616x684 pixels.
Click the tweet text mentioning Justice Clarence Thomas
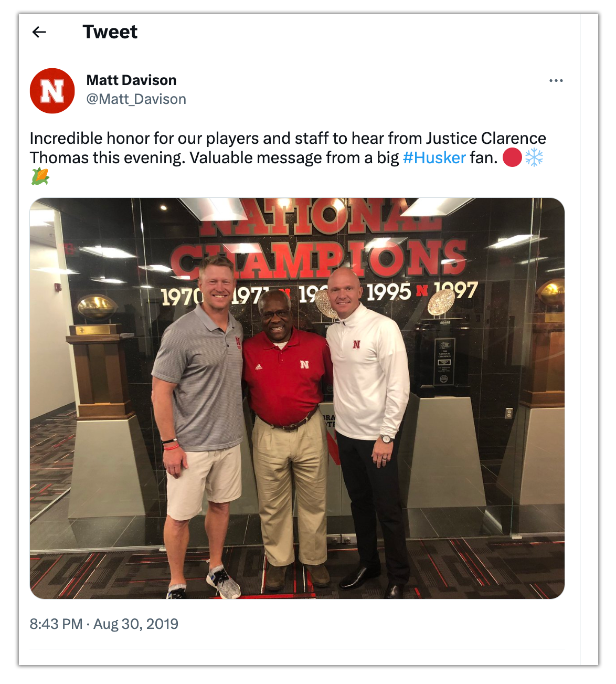288,148
